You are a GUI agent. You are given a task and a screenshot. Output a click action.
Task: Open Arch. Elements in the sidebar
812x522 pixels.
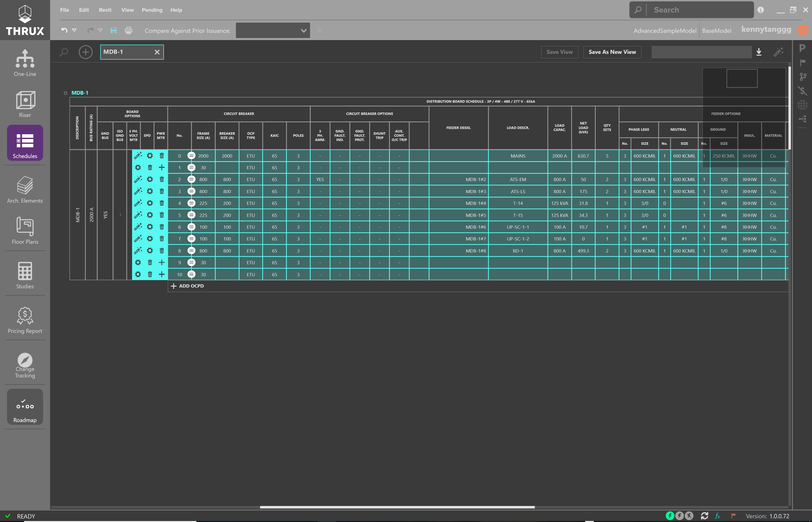(x=25, y=189)
